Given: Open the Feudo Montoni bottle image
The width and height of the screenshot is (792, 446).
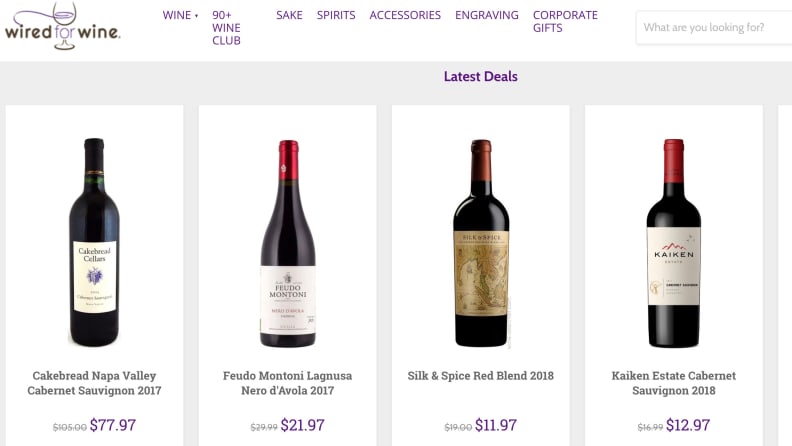Looking at the screenshot, I should [288, 243].
